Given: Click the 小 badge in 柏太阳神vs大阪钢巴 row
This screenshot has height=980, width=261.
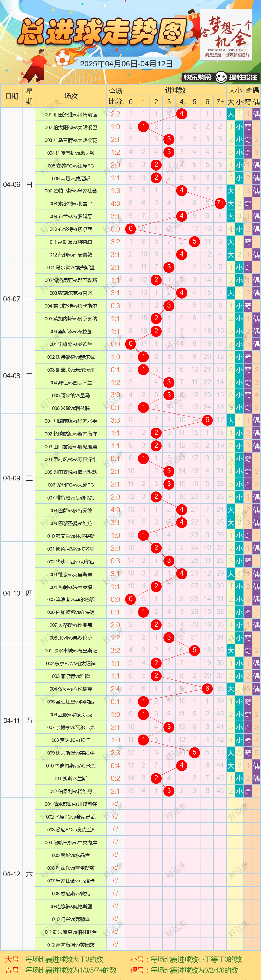Looking at the screenshot, I should 239,127.
